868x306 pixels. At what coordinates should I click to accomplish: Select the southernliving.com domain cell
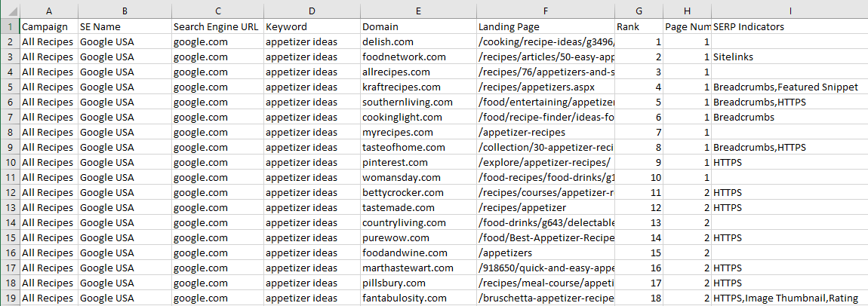point(418,103)
